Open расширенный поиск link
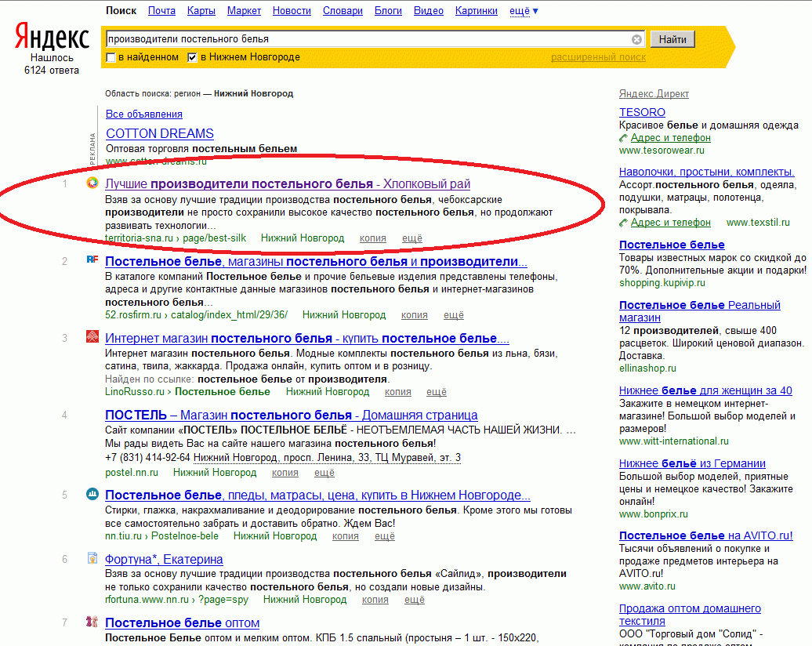The height and width of the screenshot is (646, 812). (598, 57)
